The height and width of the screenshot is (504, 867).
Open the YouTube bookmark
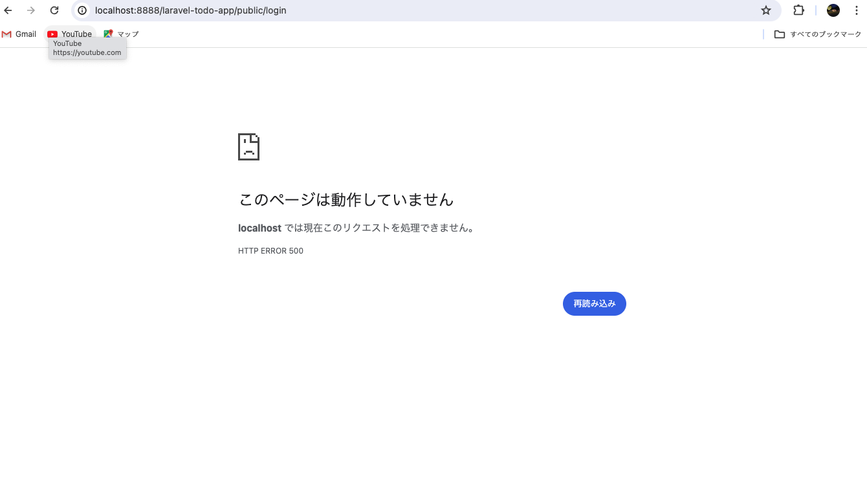click(x=70, y=34)
